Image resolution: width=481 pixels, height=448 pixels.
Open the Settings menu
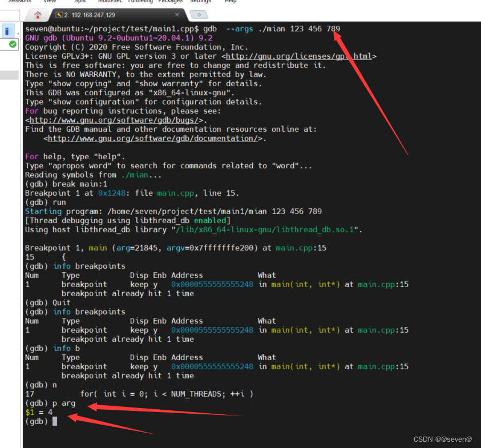click(x=200, y=2)
